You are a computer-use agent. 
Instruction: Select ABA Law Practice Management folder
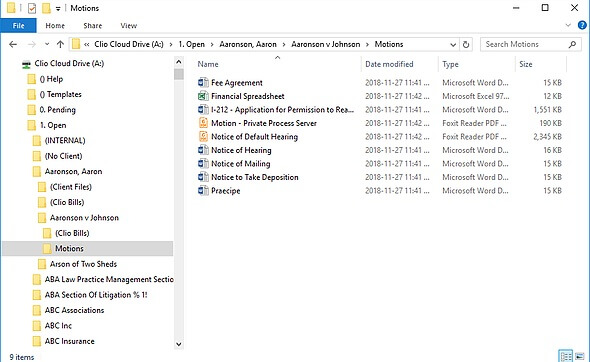[109, 280]
